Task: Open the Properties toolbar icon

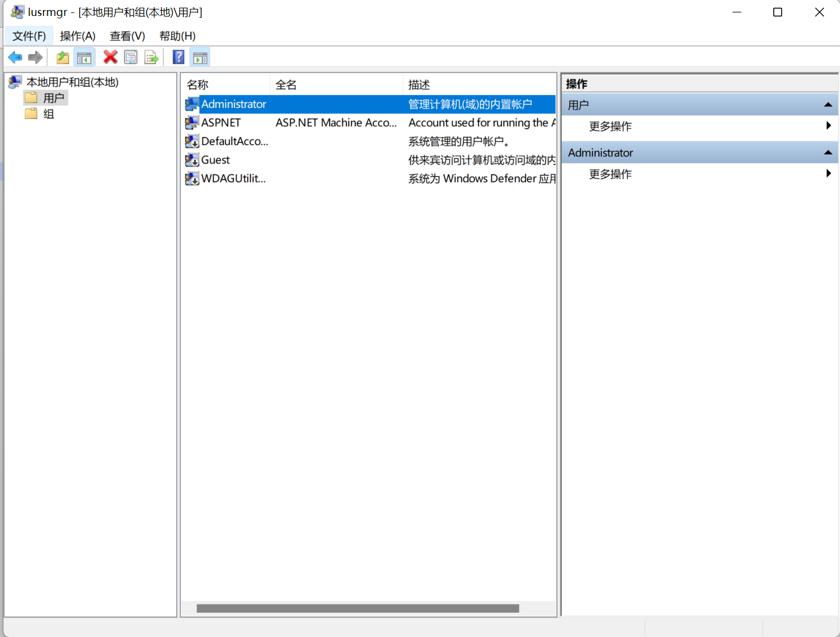Action: 131,57
